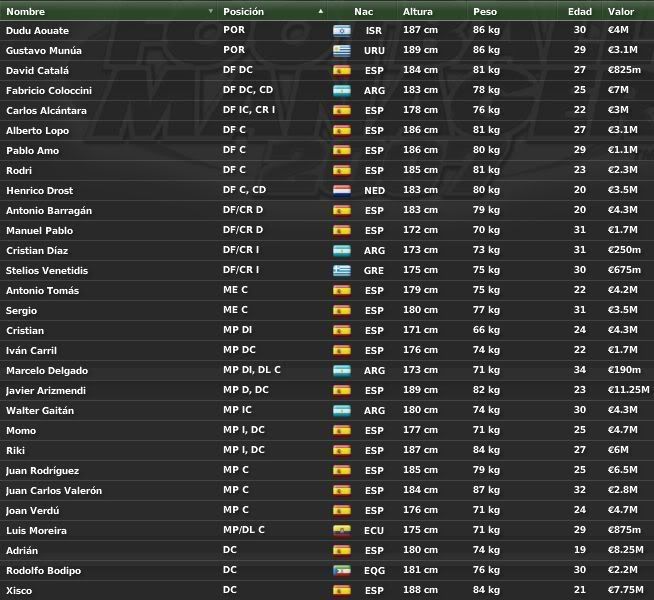The width and height of the screenshot is (654, 600).
Task: Click the Argentina flag for Marcelo Delgado
Action: point(342,371)
